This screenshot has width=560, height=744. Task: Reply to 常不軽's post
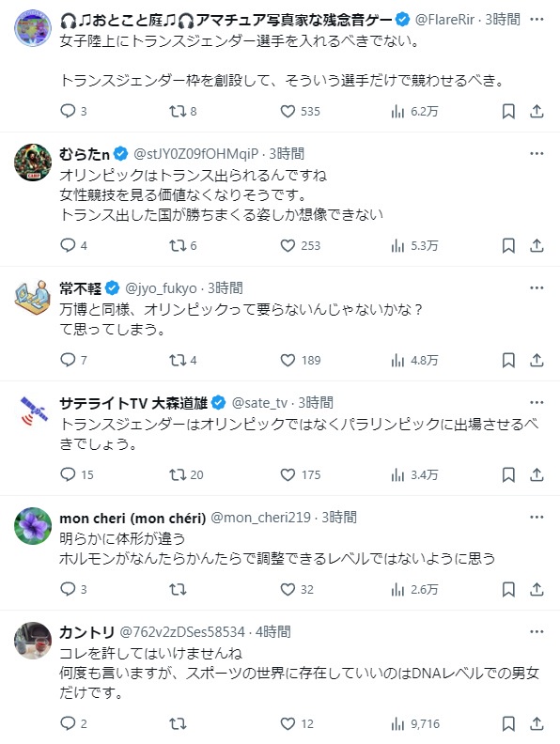point(73,360)
